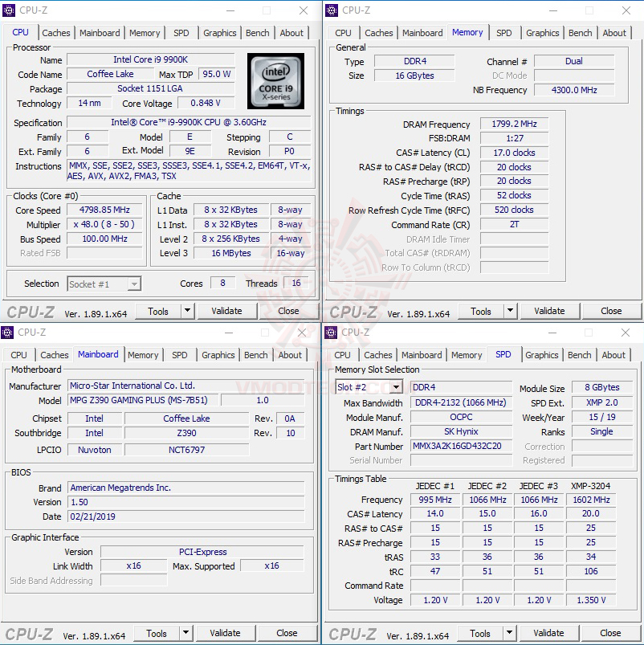Screen dimensions: 644x645
Task: Click the Bench tab in the SPD window
Action: pos(579,355)
